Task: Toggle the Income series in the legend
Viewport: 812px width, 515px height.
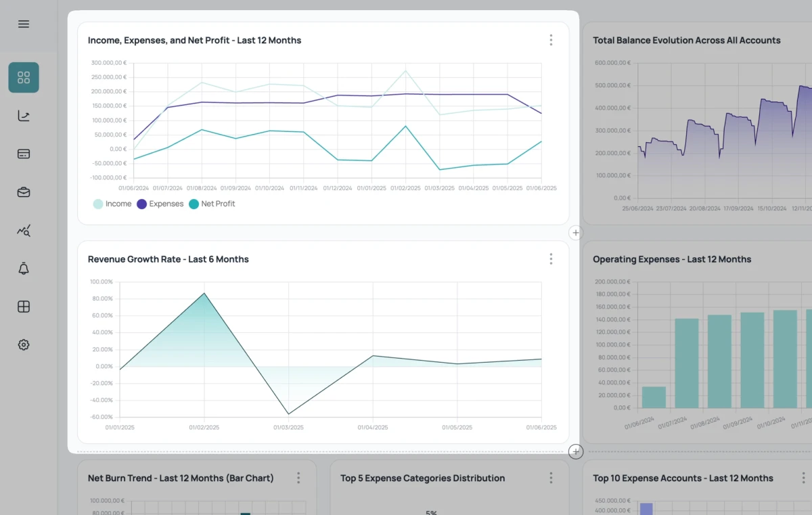Action: coord(112,204)
